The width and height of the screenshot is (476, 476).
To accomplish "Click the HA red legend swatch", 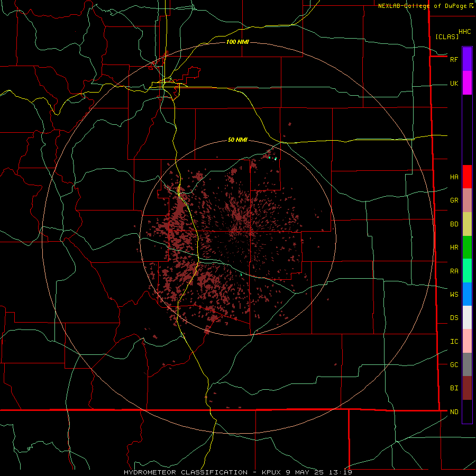I will tap(467, 177).
